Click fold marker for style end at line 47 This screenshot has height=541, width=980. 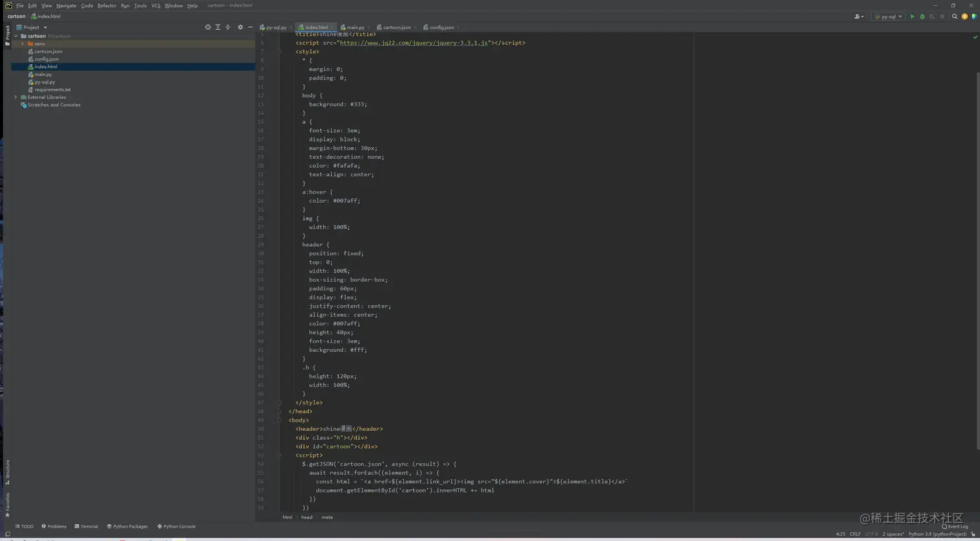pos(279,402)
